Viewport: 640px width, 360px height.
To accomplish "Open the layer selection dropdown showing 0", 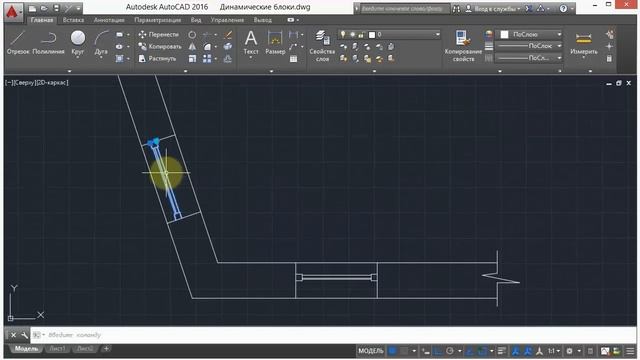I will 390,35.
